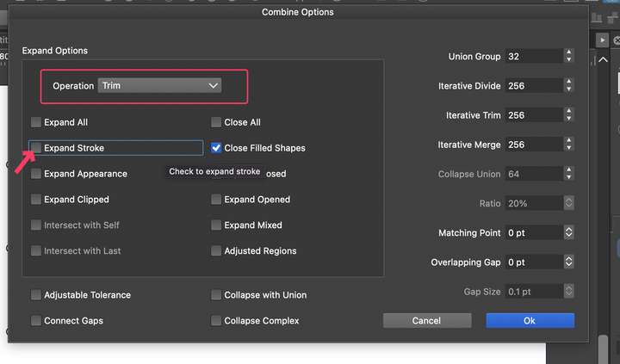Click the Iterative Divide stepper arrows
The image size is (620, 364).
click(568, 86)
